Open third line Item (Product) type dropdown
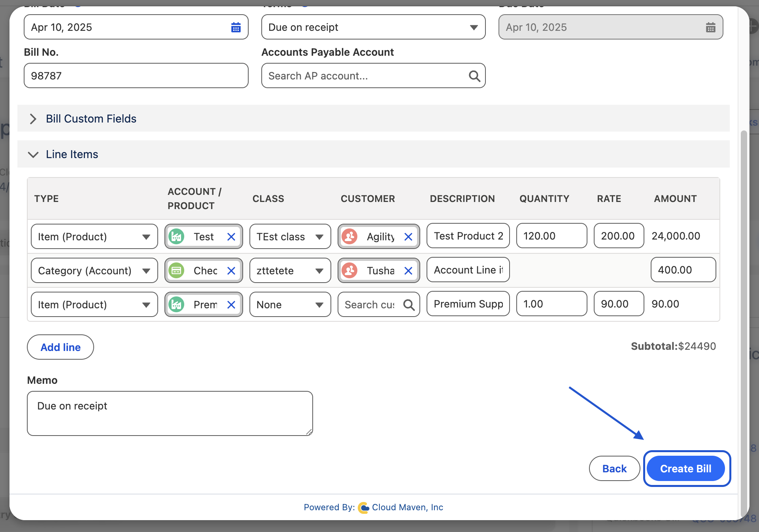The height and width of the screenshot is (532, 759). [94, 305]
